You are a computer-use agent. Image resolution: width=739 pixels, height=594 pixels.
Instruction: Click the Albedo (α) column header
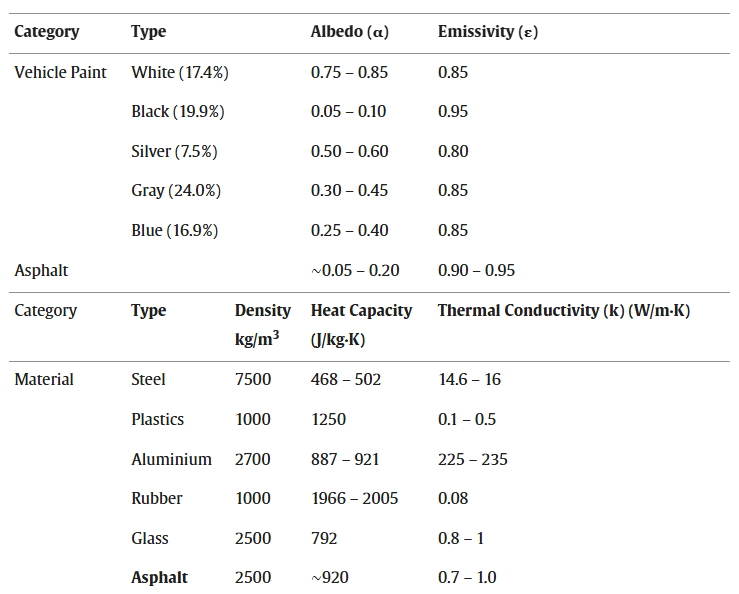tap(349, 32)
